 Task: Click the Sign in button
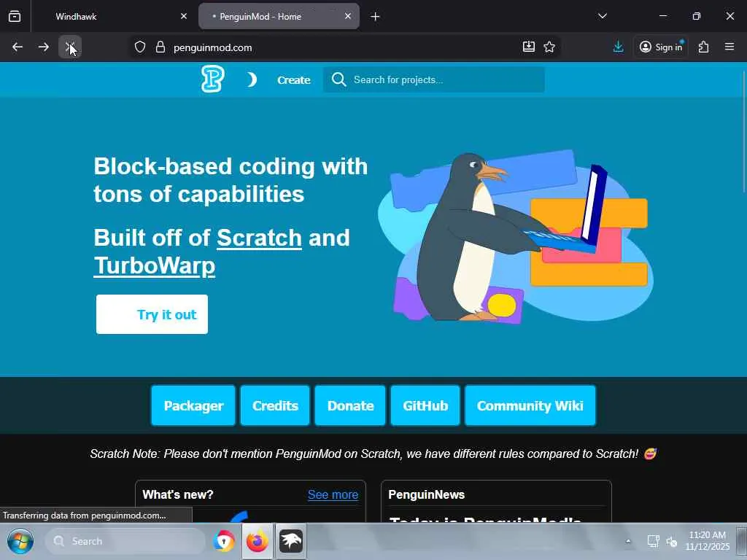tap(661, 47)
